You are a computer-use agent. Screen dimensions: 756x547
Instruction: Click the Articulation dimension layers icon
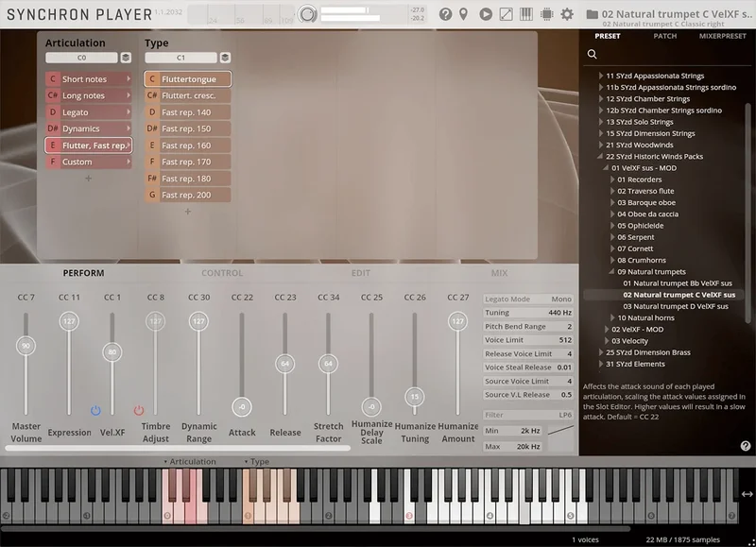pos(126,58)
